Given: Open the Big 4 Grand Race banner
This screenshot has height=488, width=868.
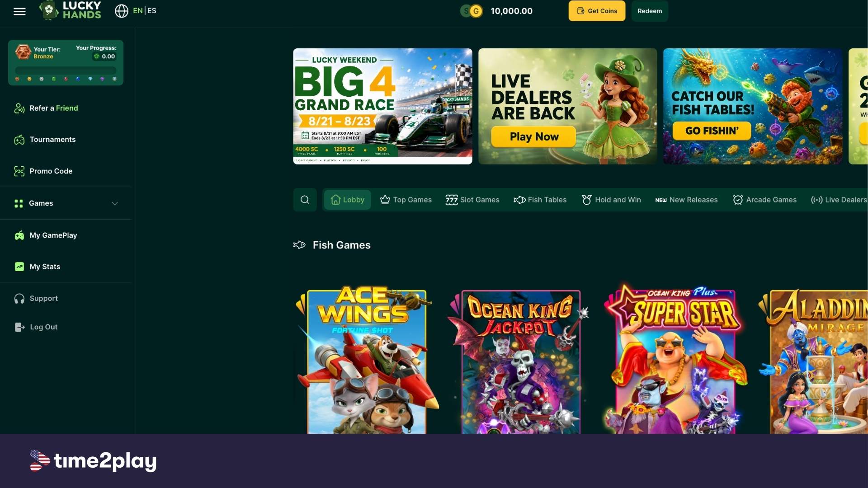Looking at the screenshot, I should (x=382, y=106).
